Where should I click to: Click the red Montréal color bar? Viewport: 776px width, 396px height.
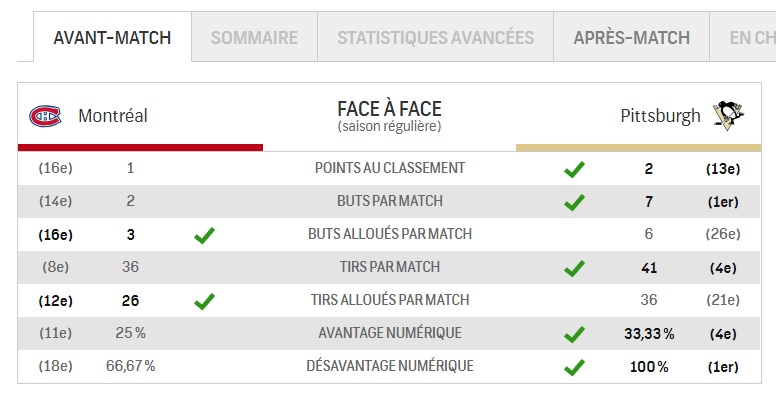(141, 148)
